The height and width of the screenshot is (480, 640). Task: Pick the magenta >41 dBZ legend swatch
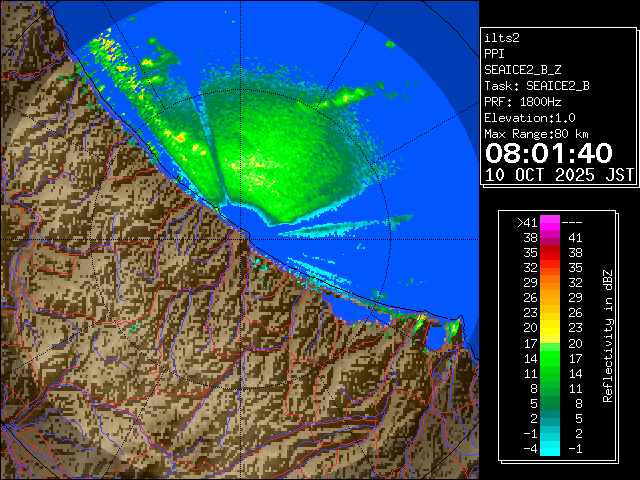point(550,223)
